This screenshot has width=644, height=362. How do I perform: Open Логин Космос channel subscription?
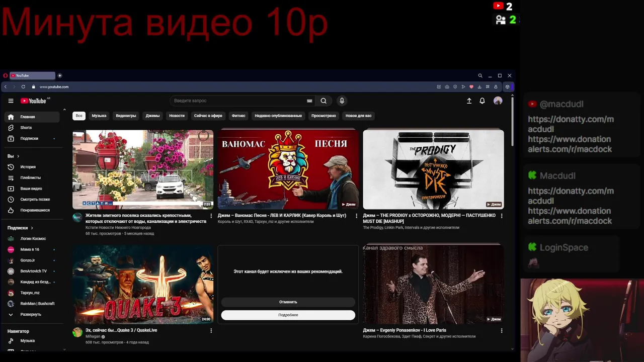click(32, 239)
